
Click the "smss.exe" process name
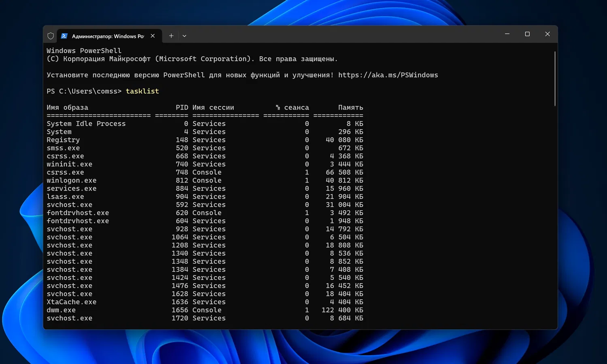pos(63,148)
